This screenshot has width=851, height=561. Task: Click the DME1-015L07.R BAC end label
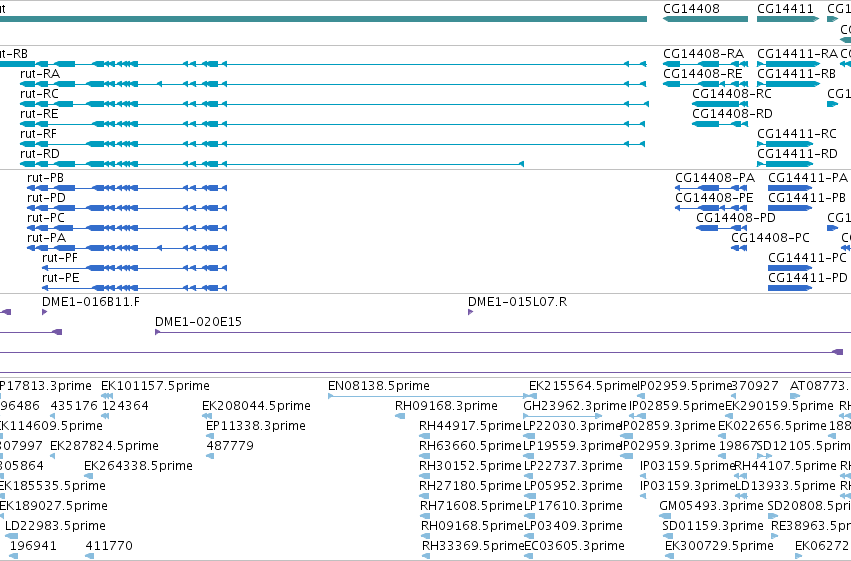517,302
